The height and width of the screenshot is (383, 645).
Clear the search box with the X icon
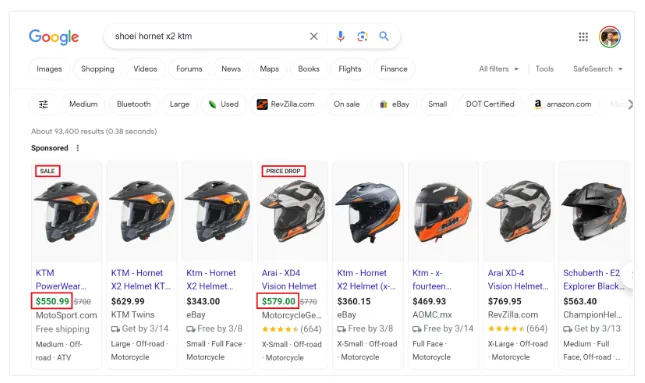pyautogui.click(x=313, y=36)
